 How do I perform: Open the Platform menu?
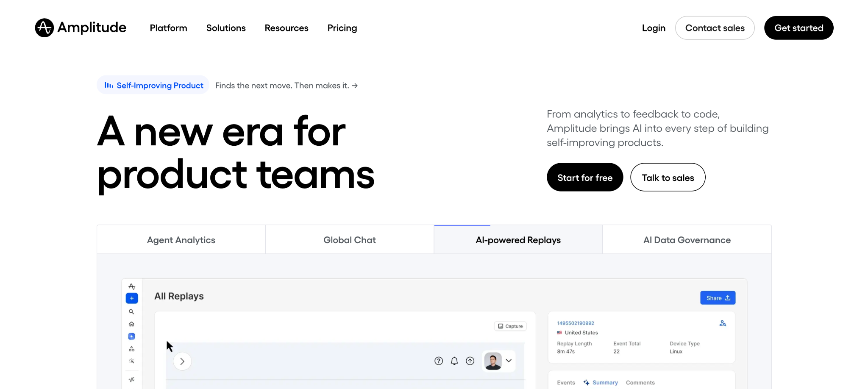coord(168,28)
